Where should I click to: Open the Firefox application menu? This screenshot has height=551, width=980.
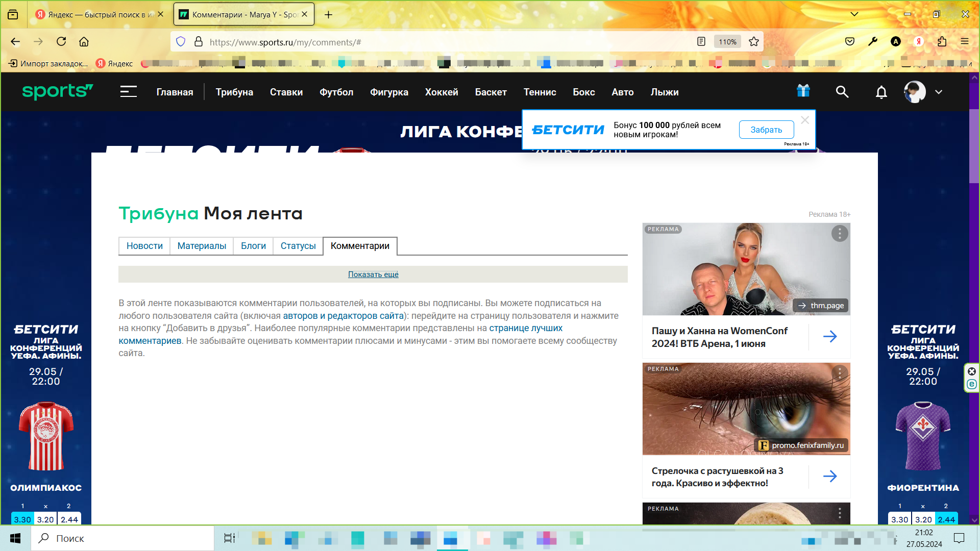(965, 42)
